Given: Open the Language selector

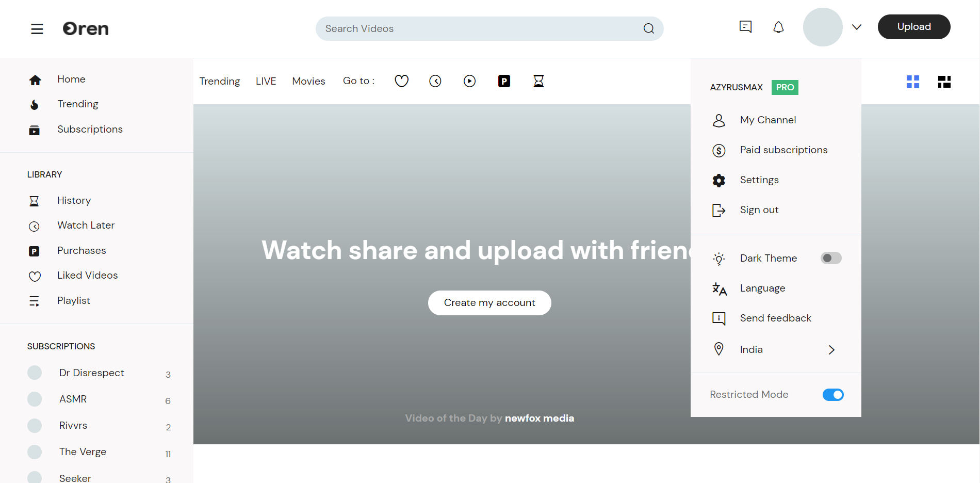Looking at the screenshot, I should coord(762,288).
